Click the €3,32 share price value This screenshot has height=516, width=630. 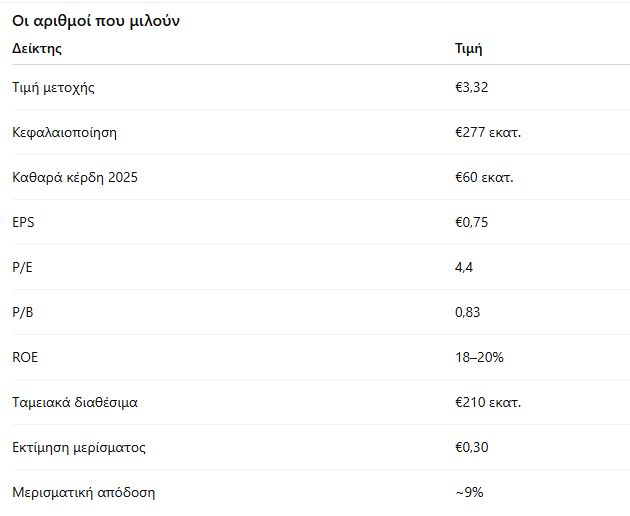point(471,87)
